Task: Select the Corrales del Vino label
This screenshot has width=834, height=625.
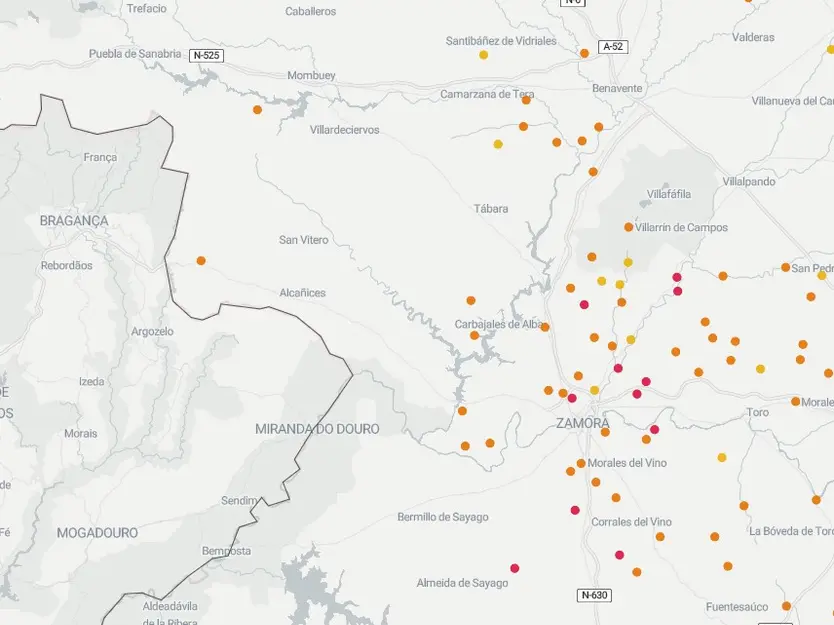Action: pyautogui.click(x=631, y=522)
